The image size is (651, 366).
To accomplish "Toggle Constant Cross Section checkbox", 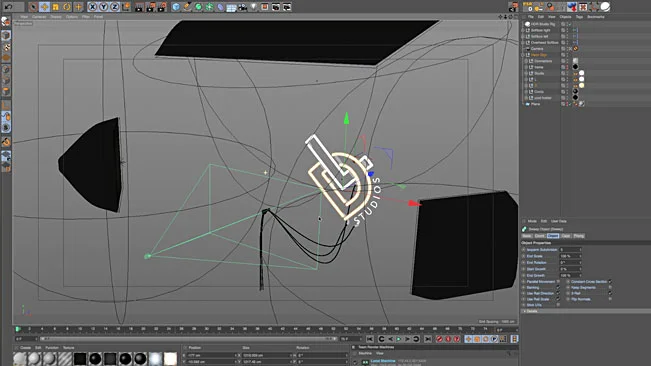I will click(610, 282).
